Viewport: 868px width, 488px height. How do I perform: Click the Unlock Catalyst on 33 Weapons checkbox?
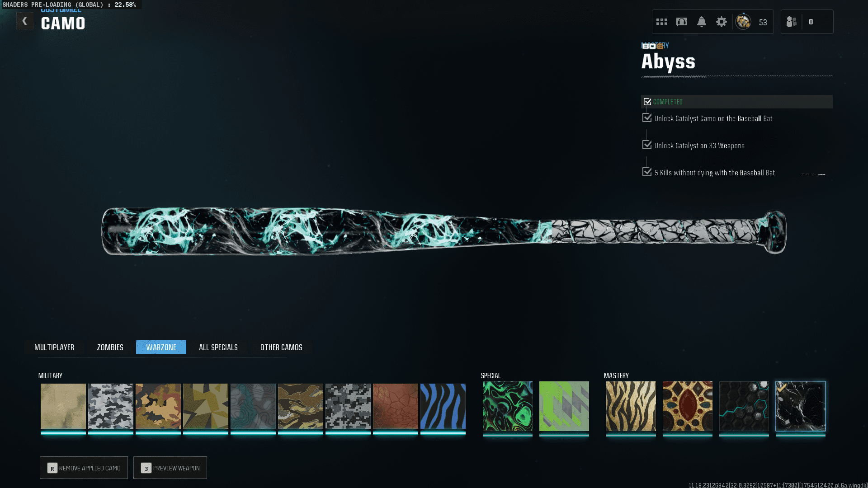click(647, 145)
